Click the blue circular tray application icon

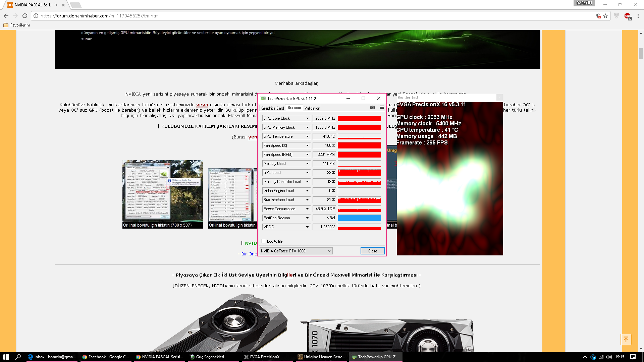pyautogui.click(x=593, y=357)
